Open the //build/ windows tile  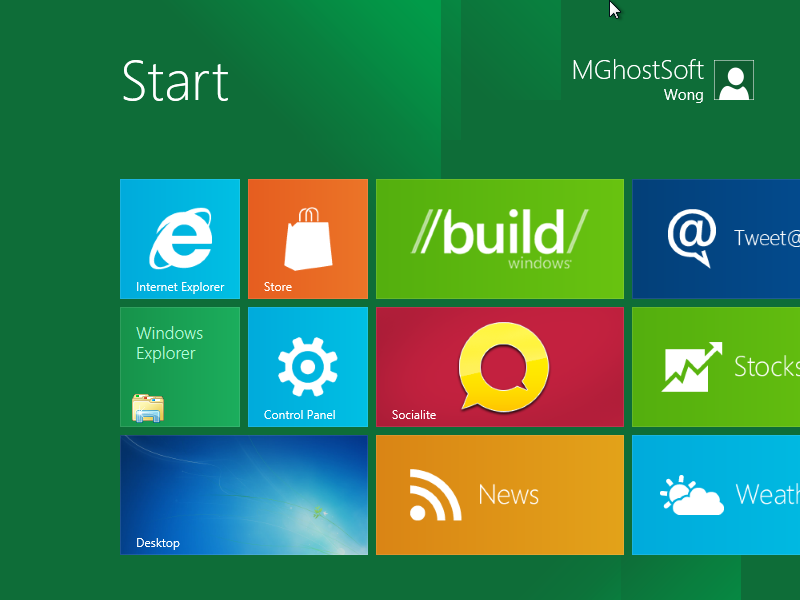pos(499,239)
